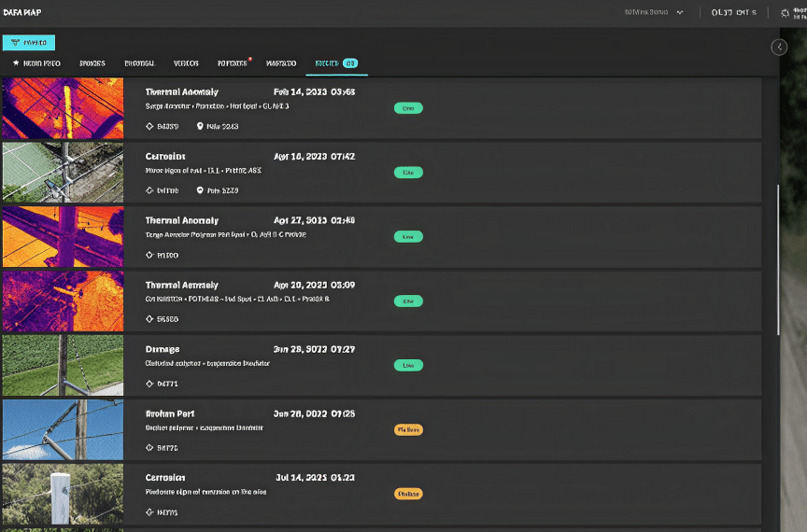Select the 'Thermal Anomaly' title dated Apr 20
This screenshot has width=807, height=532.
coord(182,285)
